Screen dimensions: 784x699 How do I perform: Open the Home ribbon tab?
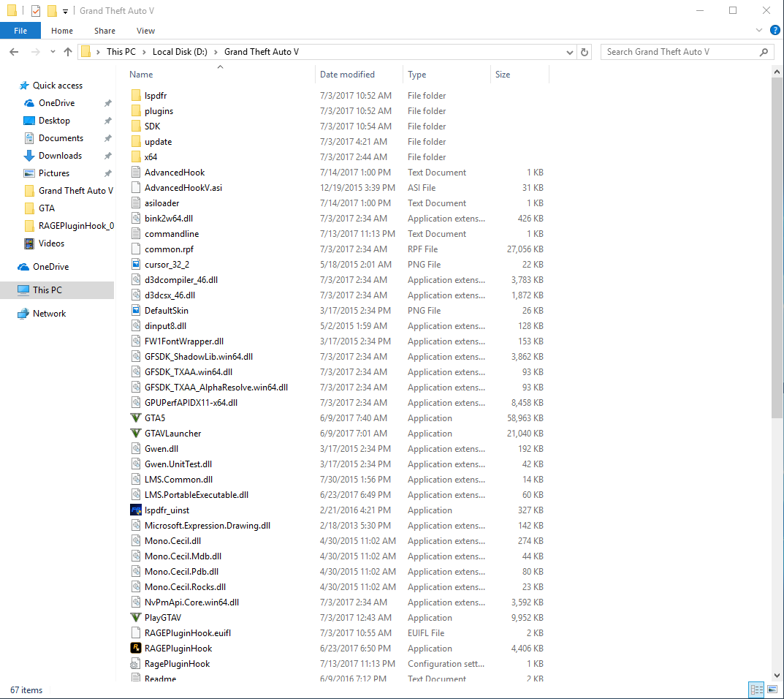pyautogui.click(x=62, y=31)
